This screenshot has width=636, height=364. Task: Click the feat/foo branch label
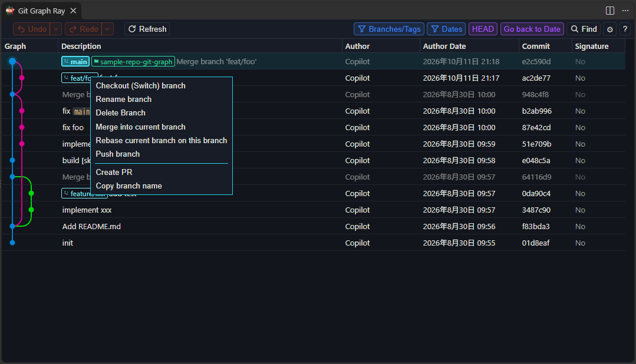click(77, 78)
